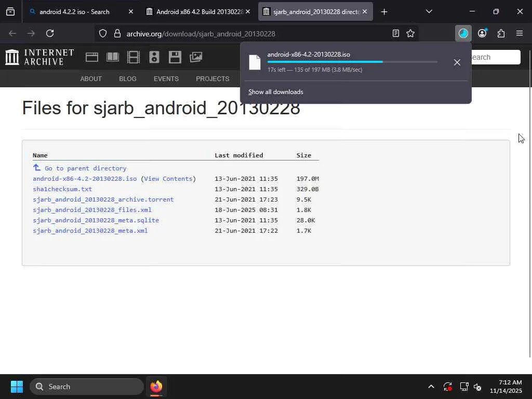Close the 'Android x86 4.2 Build' tab

(x=248, y=11)
